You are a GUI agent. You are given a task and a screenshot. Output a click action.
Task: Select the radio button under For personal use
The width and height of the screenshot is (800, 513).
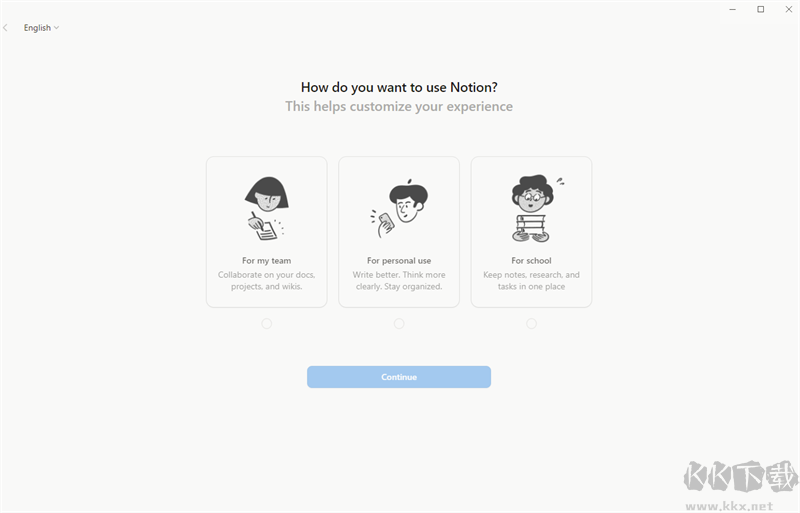click(399, 323)
